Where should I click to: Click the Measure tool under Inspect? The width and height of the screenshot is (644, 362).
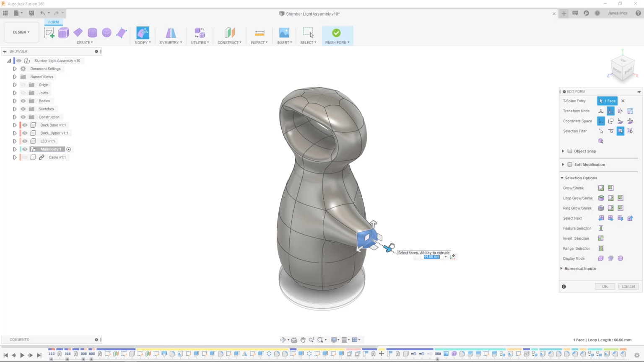[x=259, y=33]
